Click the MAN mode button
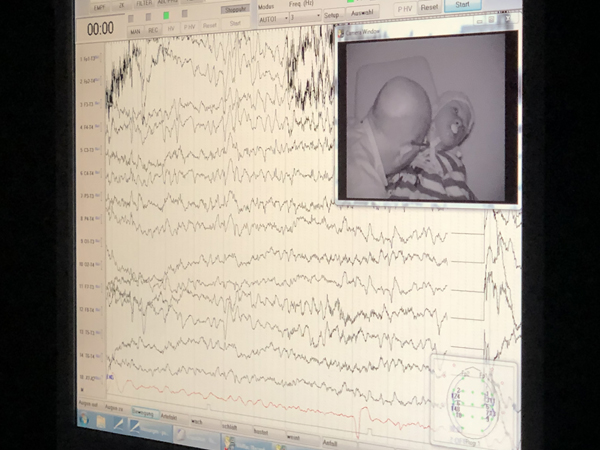Viewport: 600px width, 450px height. [135, 32]
